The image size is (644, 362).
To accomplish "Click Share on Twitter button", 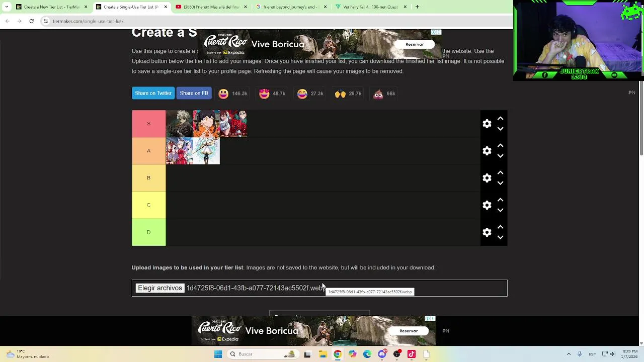I will point(153,93).
